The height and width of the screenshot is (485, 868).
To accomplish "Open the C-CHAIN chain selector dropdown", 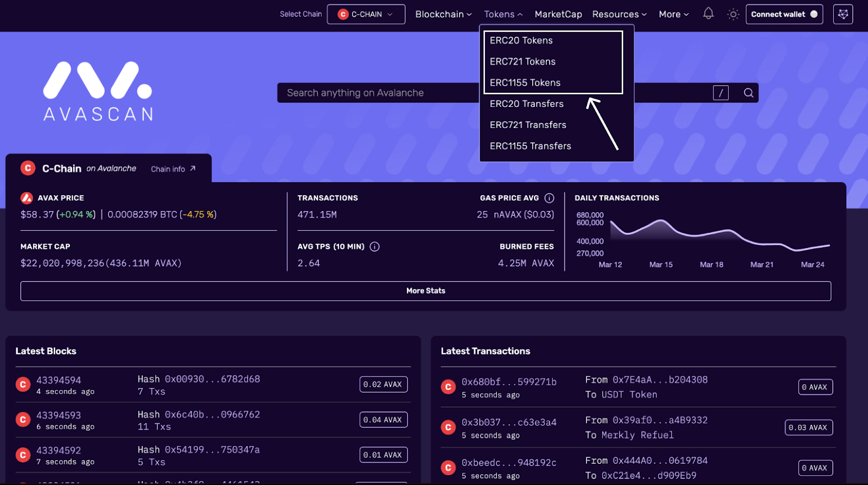I will tap(366, 14).
